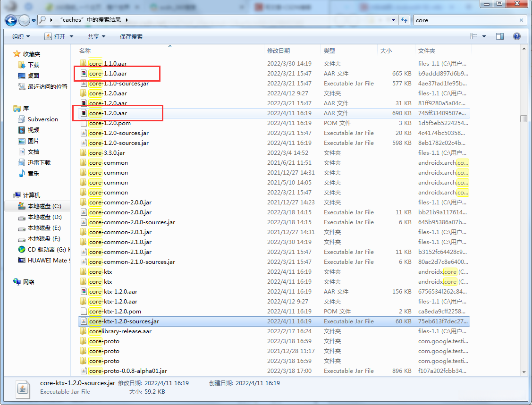
Task: Sort by the 类型 column header
Action: (329, 51)
